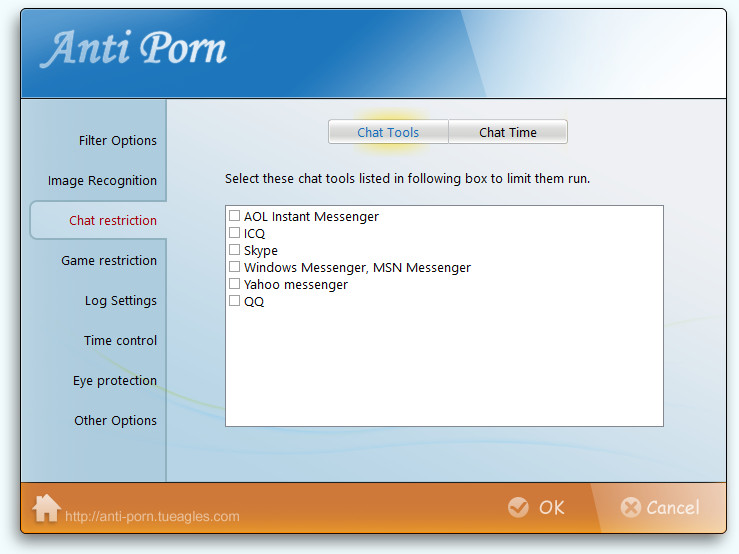Enable Yahoo messenger checkbox

click(234, 284)
